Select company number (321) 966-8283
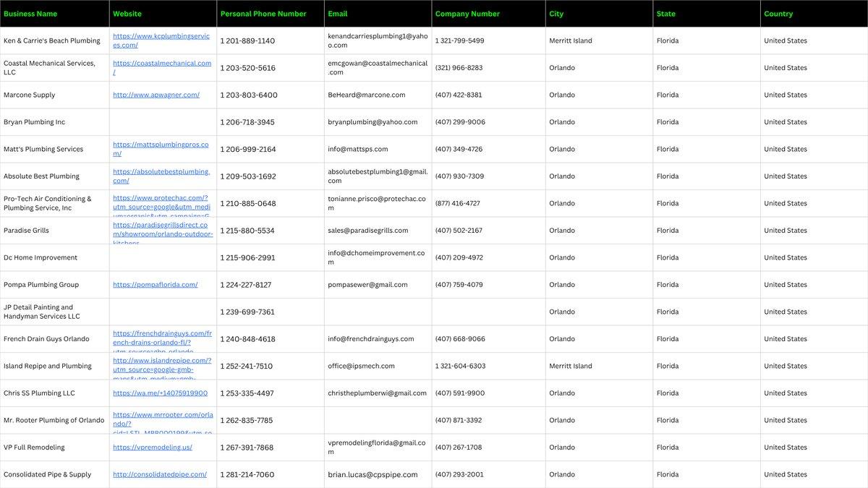Image resolution: width=868 pixels, height=488 pixels. point(459,68)
